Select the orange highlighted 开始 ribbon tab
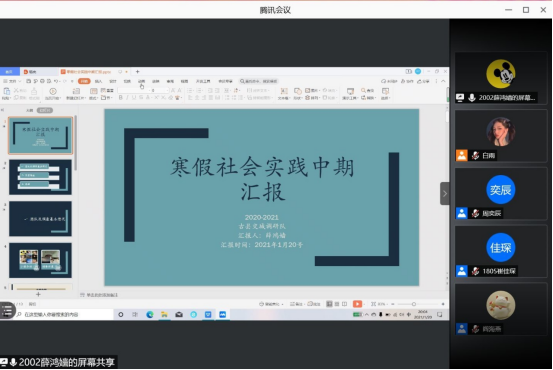The image size is (553, 370). click(84, 81)
